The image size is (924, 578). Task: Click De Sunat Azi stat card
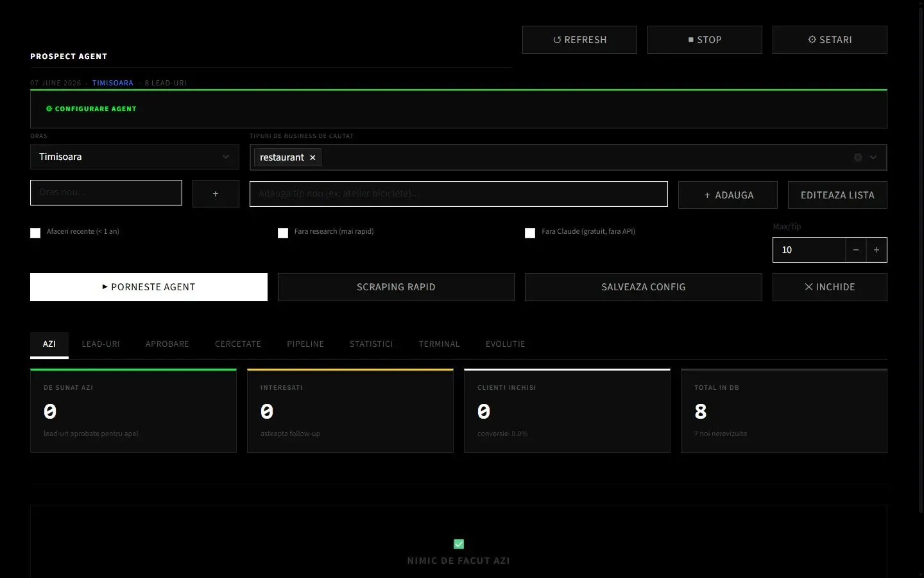[133, 411]
